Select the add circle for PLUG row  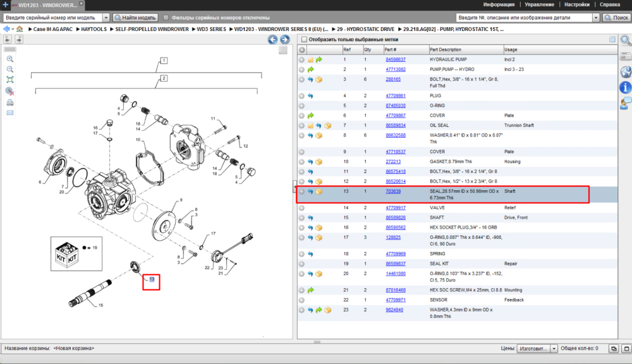pyautogui.click(x=301, y=96)
